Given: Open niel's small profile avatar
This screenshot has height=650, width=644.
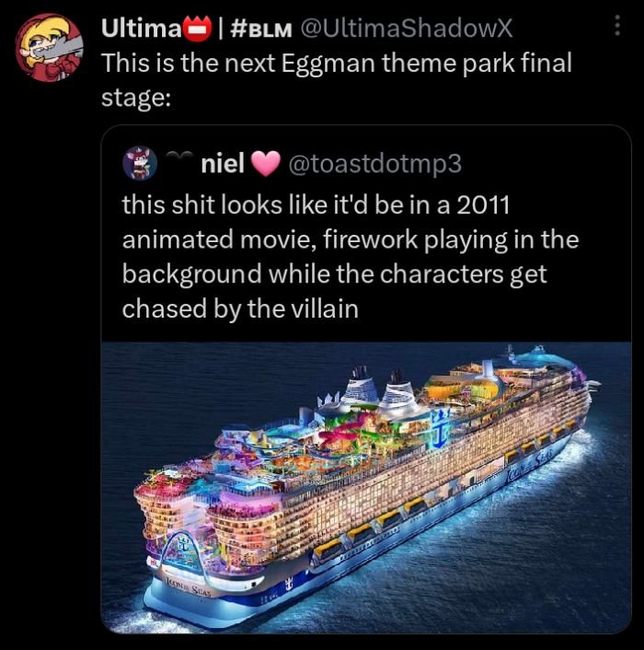Looking at the screenshot, I should tap(140, 163).
